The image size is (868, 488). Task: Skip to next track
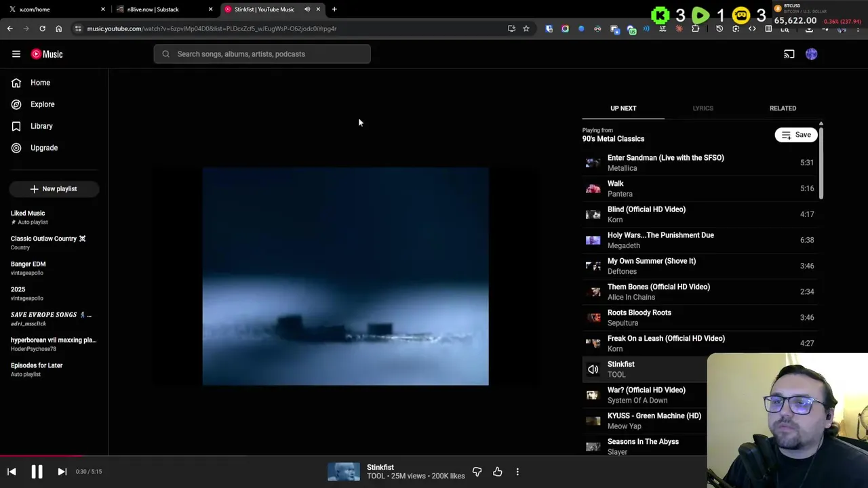click(x=62, y=472)
